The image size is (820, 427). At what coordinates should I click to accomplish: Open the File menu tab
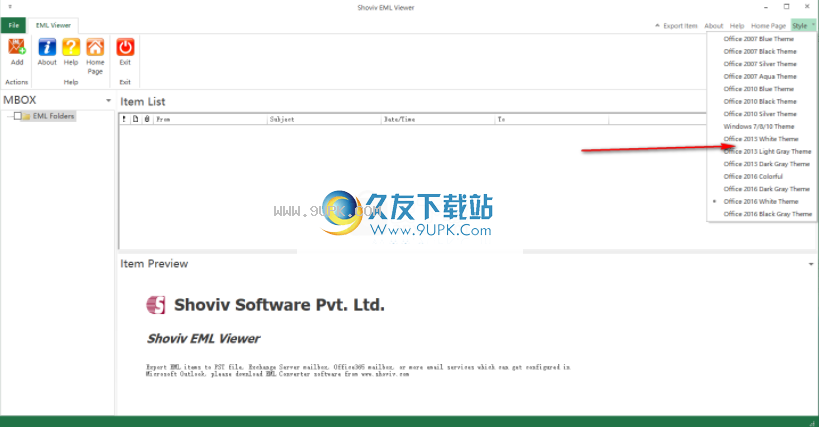coord(14,25)
